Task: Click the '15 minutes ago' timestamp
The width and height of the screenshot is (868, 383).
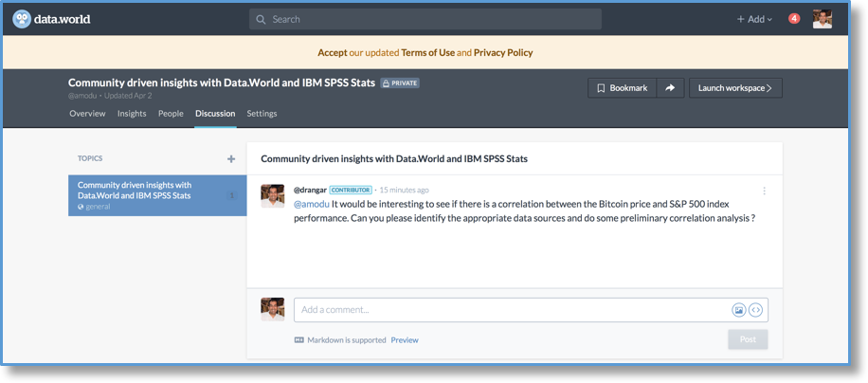Action: click(404, 191)
